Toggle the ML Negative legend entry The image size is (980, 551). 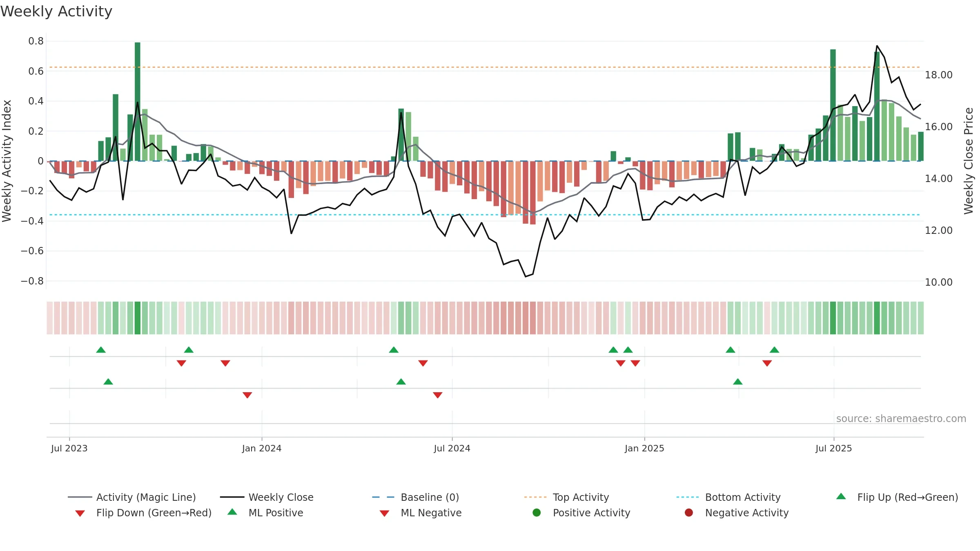click(x=421, y=513)
